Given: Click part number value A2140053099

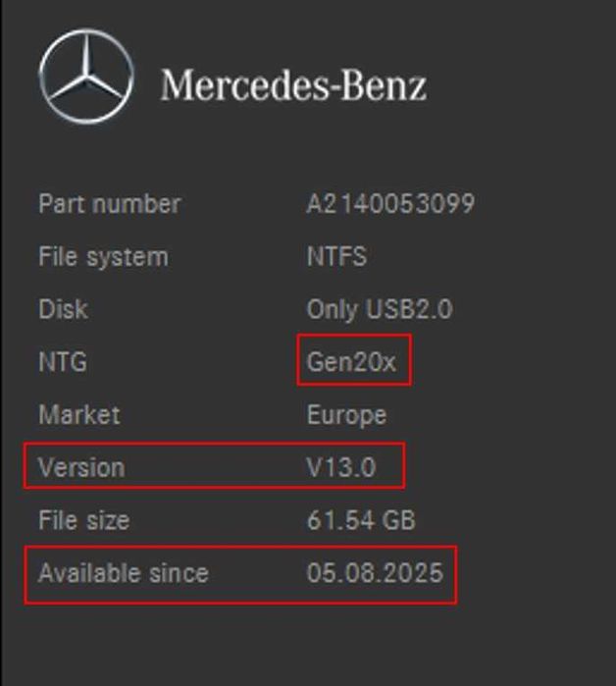Looking at the screenshot, I should (x=390, y=204).
